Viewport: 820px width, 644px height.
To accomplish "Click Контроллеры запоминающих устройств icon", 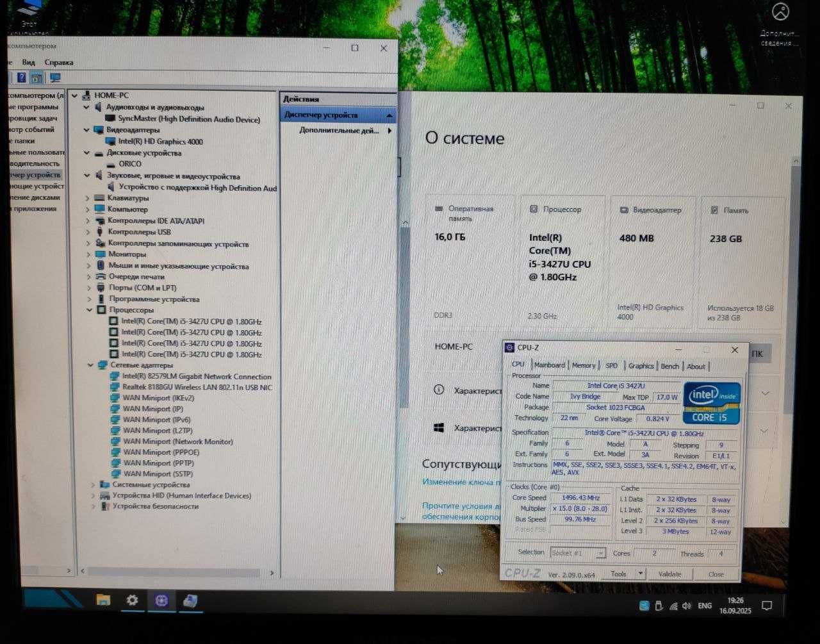I will (x=100, y=244).
